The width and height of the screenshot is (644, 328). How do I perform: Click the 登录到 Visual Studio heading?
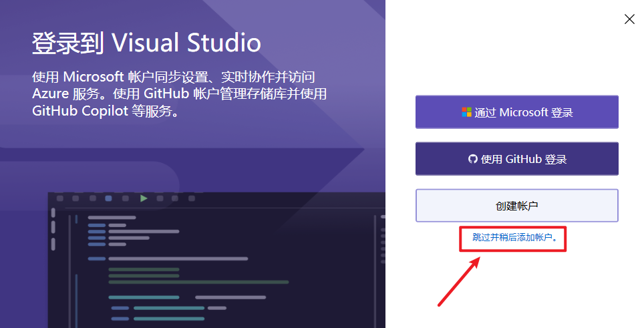(146, 43)
